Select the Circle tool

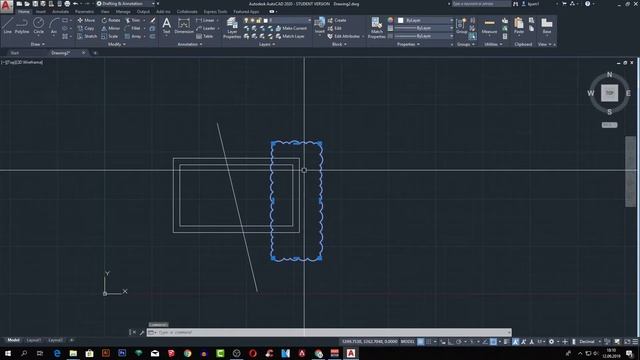(x=38, y=25)
